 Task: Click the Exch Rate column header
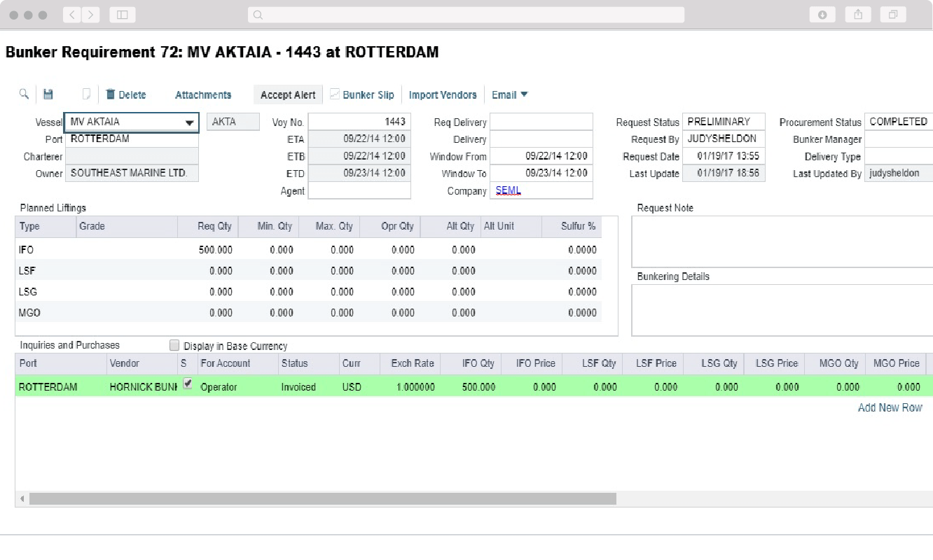(410, 363)
